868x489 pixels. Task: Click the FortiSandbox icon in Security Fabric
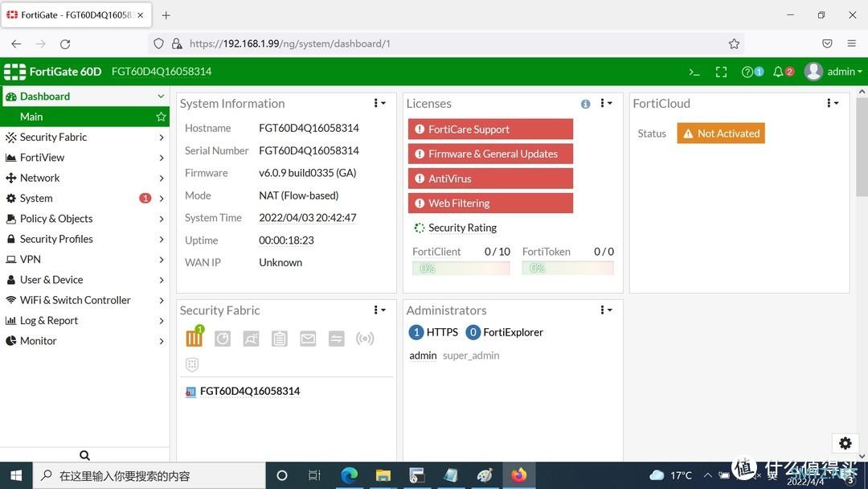click(251, 339)
